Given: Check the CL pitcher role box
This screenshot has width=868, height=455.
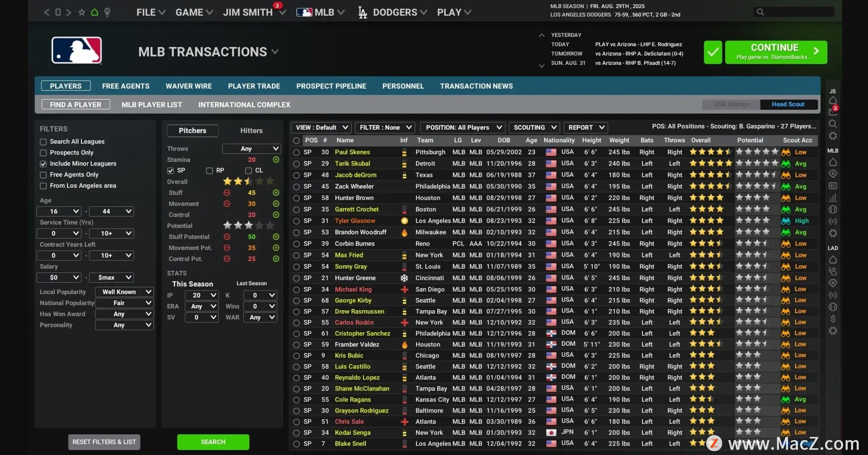Looking at the screenshot, I should (x=248, y=170).
